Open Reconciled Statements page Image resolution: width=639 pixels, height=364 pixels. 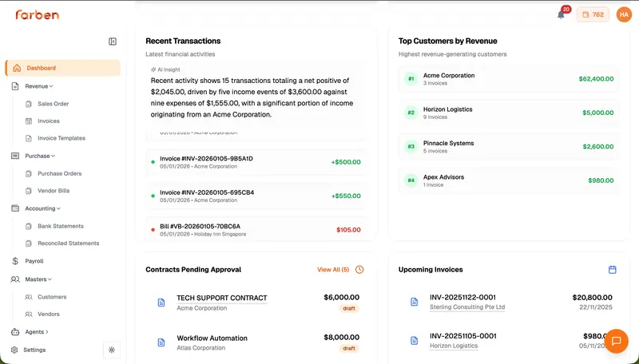tap(69, 243)
